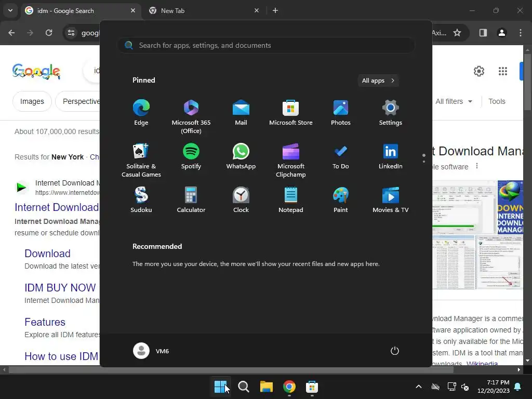This screenshot has height=399, width=532.
Task: Open Google apps grid
Action: click(503, 71)
